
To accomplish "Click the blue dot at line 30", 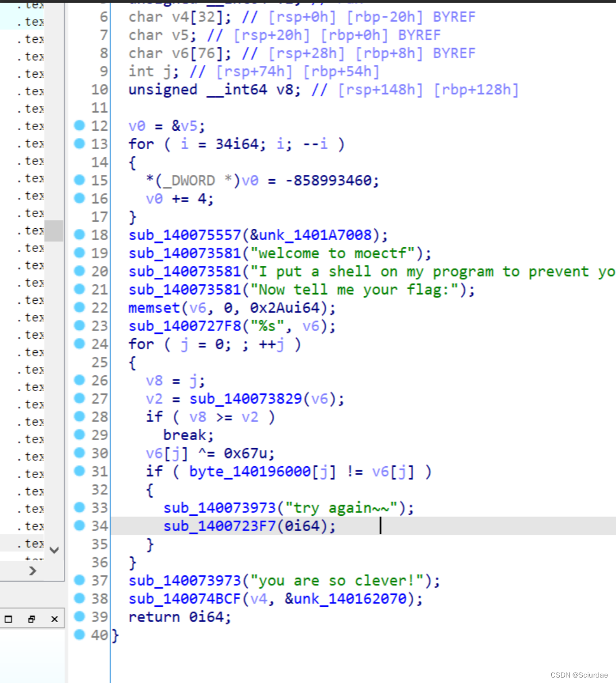I will click(x=80, y=453).
